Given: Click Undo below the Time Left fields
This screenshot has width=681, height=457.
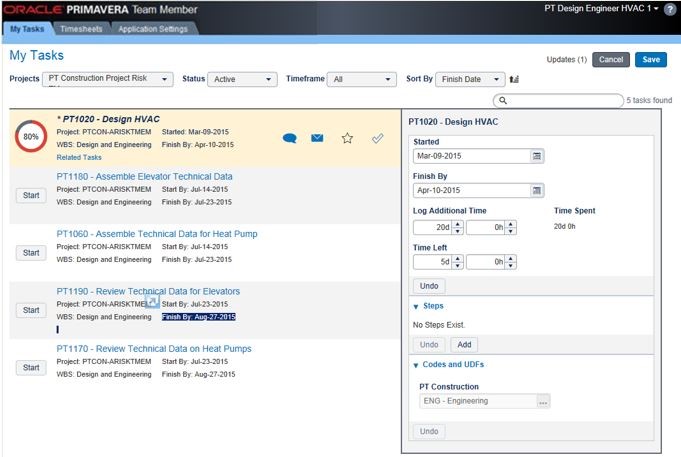Looking at the screenshot, I should coord(429,286).
